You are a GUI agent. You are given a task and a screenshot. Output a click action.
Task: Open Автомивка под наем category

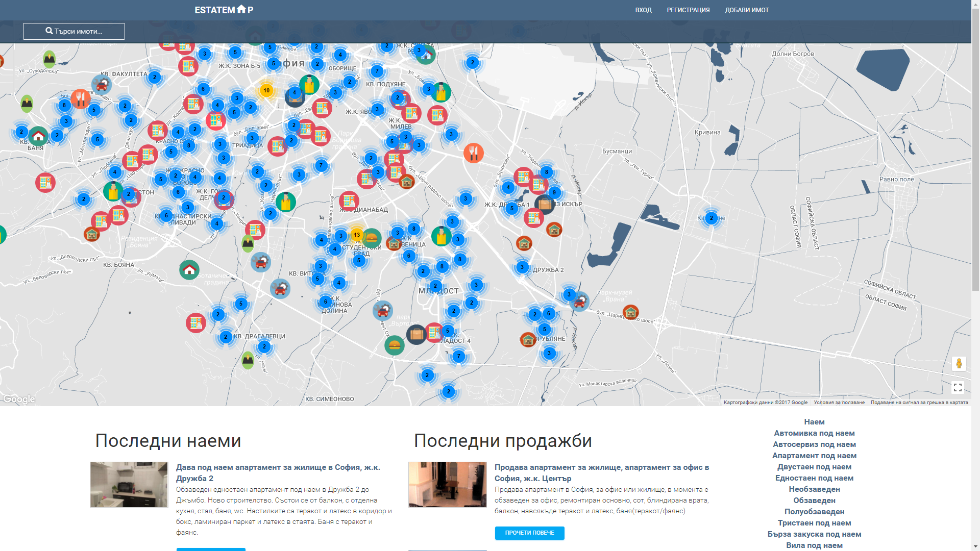(814, 433)
